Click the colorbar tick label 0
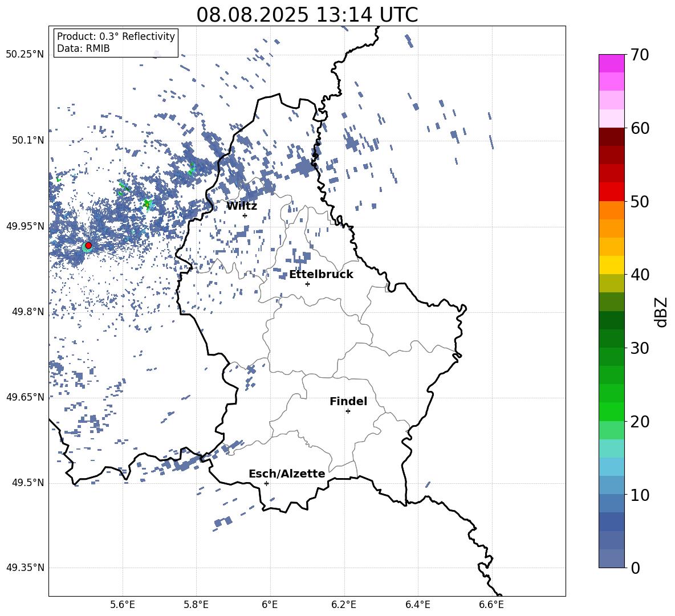 click(x=636, y=568)
